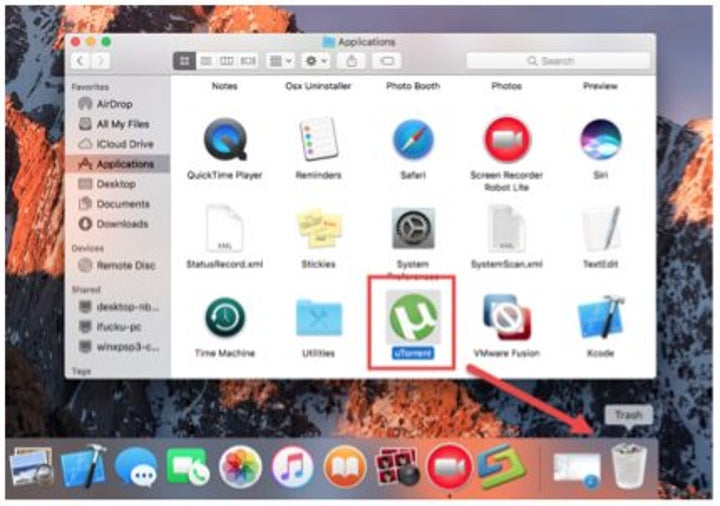Switch to icon view mode
This screenshot has width=720, height=506.
coord(185,61)
